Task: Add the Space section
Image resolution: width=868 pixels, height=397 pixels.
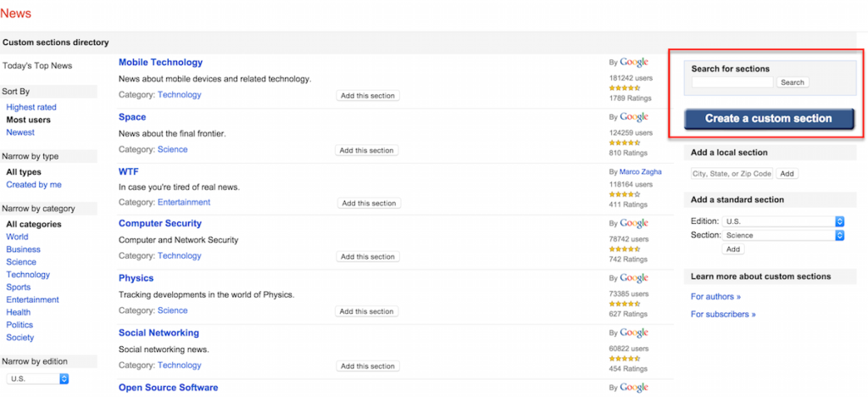Action: click(x=366, y=151)
